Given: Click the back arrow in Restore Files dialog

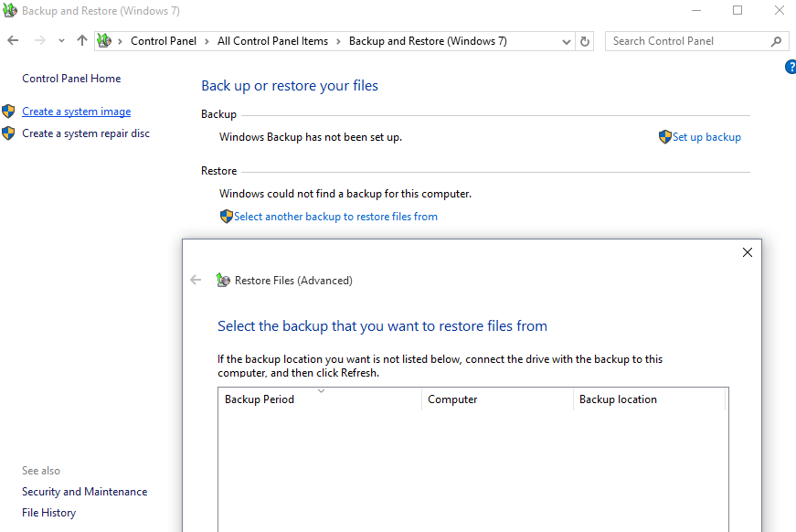Looking at the screenshot, I should (196, 280).
